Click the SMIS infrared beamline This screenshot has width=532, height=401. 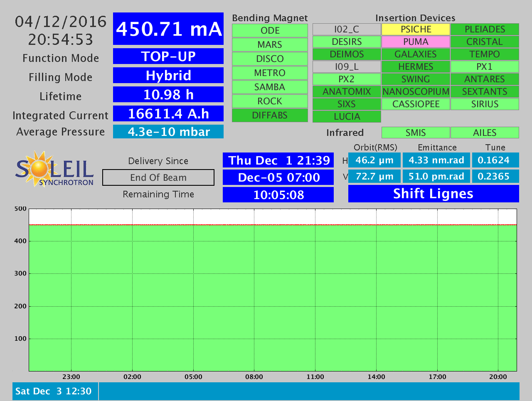416,133
